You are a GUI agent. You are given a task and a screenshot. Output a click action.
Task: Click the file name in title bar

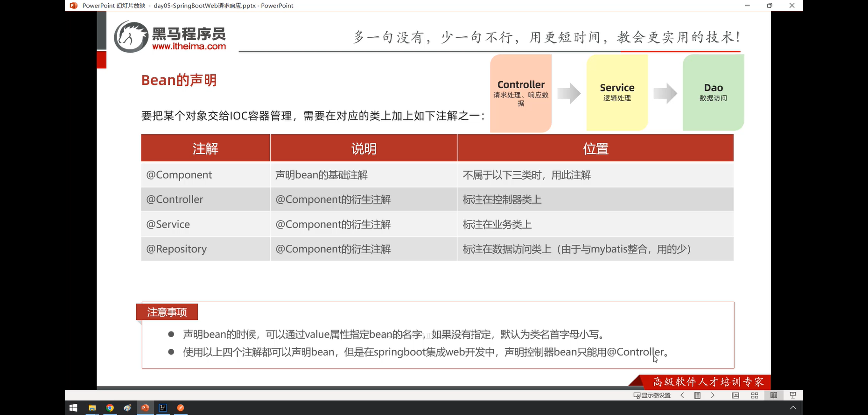pos(204,6)
